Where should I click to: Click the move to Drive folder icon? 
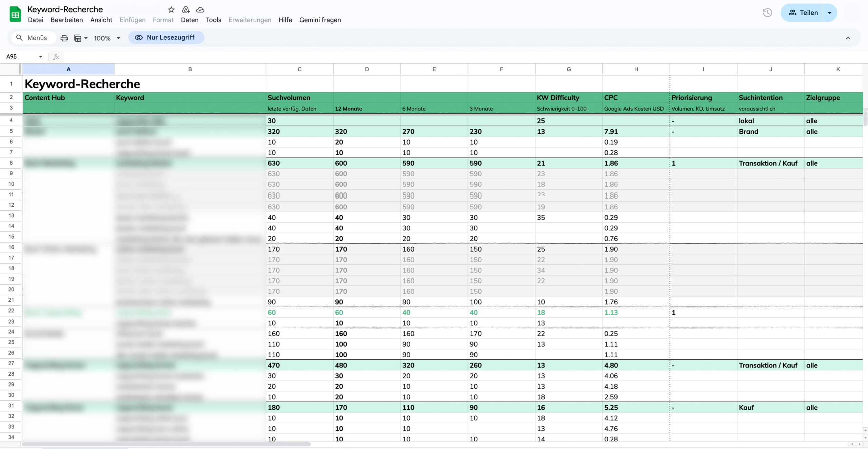tap(186, 10)
